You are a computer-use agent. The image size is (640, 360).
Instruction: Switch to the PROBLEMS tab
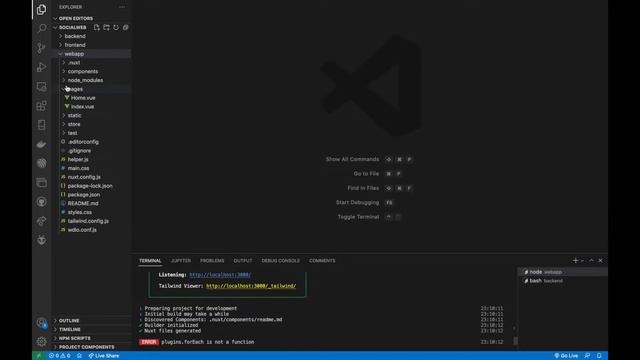click(x=212, y=260)
